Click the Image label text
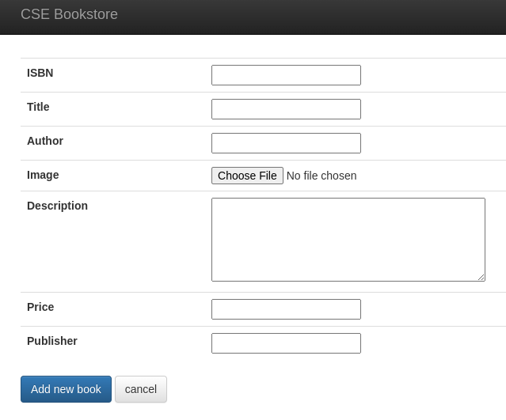 pos(43,175)
